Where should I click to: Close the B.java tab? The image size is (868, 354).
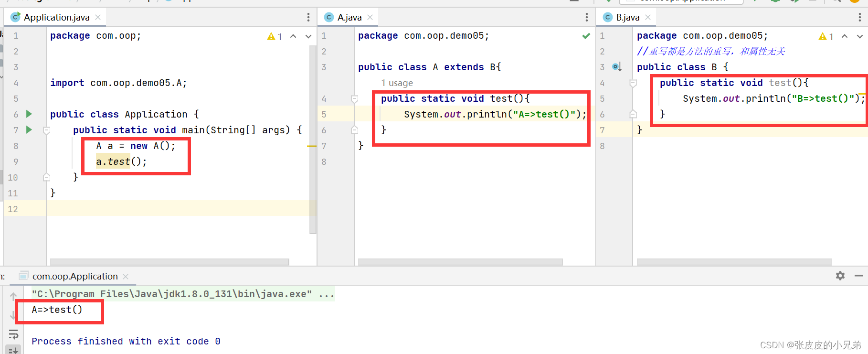(648, 17)
